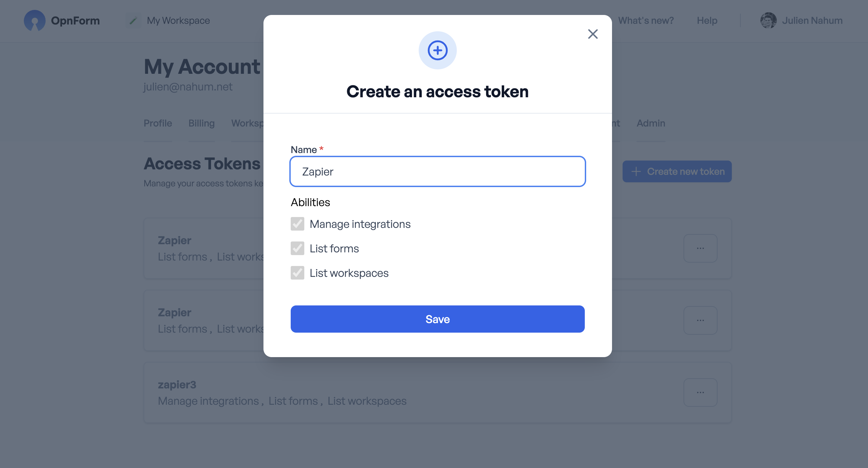The image size is (868, 468).
Task: Select the Admin tab
Action: [x=650, y=123]
